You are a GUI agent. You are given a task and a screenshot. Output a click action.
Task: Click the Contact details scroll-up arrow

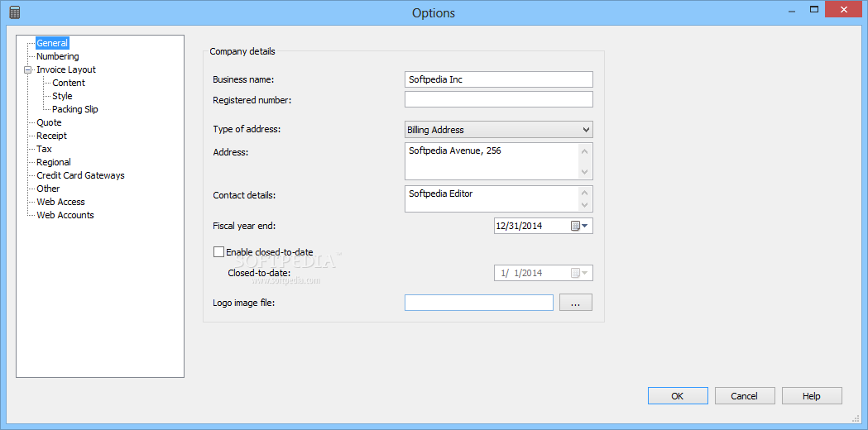[584, 193]
